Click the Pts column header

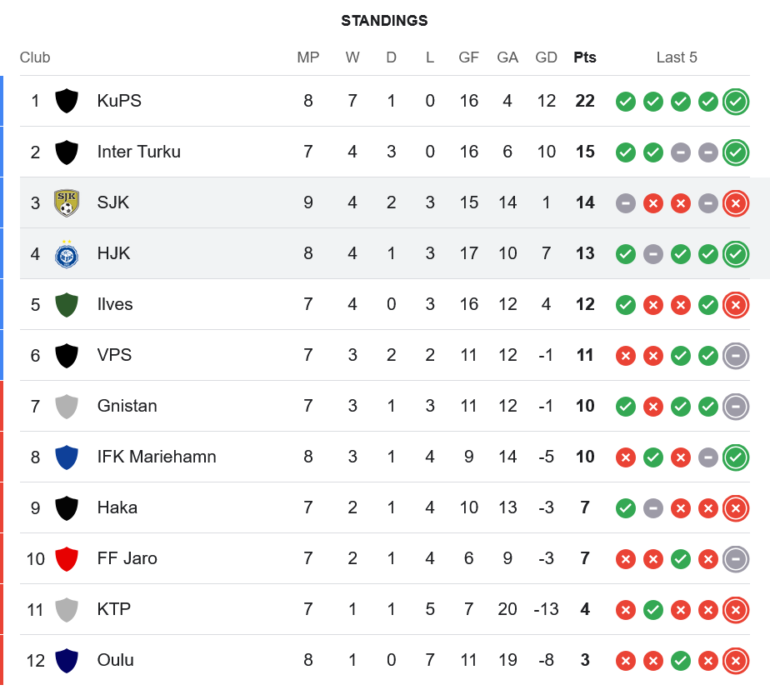pos(585,57)
